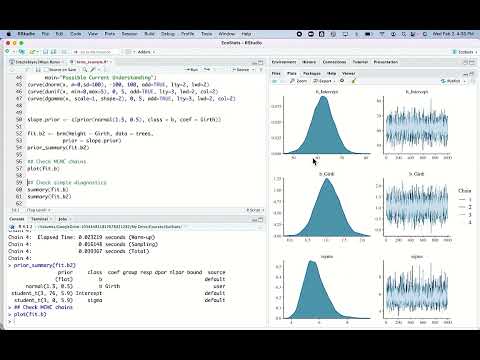
Task: Switch to the Presentation tab
Action: [x=386, y=62]
